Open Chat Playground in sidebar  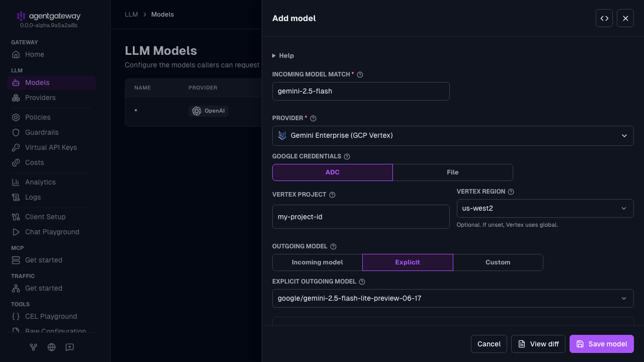pos(51,232)
